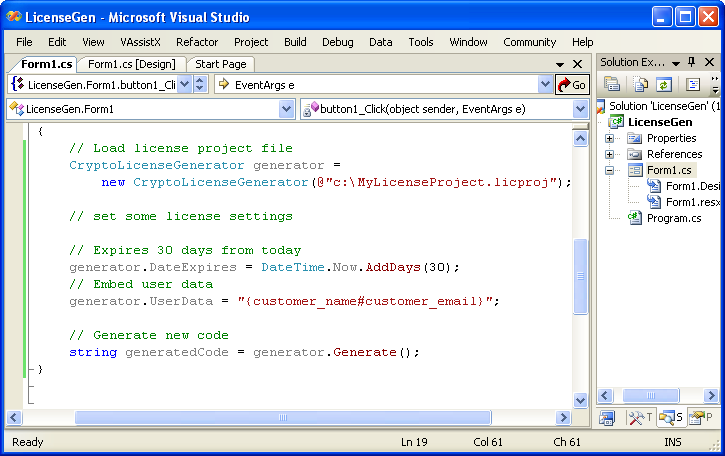Screen dimensions: 725x456
Task: Switch to the Properties window tab at bottom
Action: pos(701,418)
